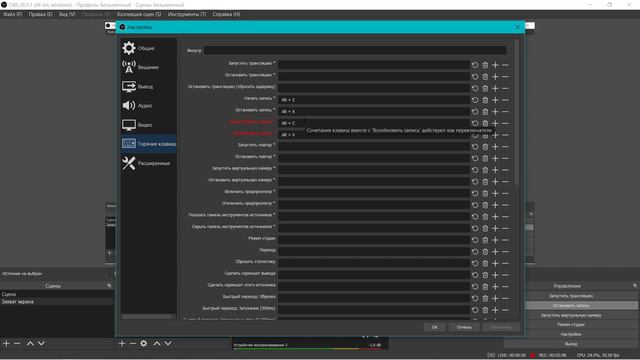The width and height of the screenshot is (640, 360).
Task: Add a hotkey for Остановить виртуальную камеру
Action: [495, 182]
